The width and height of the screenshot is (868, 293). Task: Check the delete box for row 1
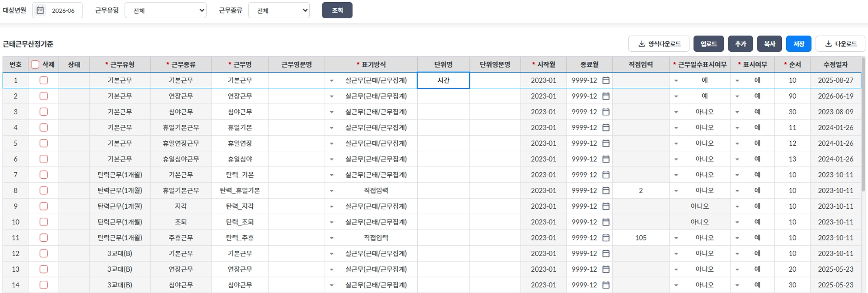[x=44, y=80]
